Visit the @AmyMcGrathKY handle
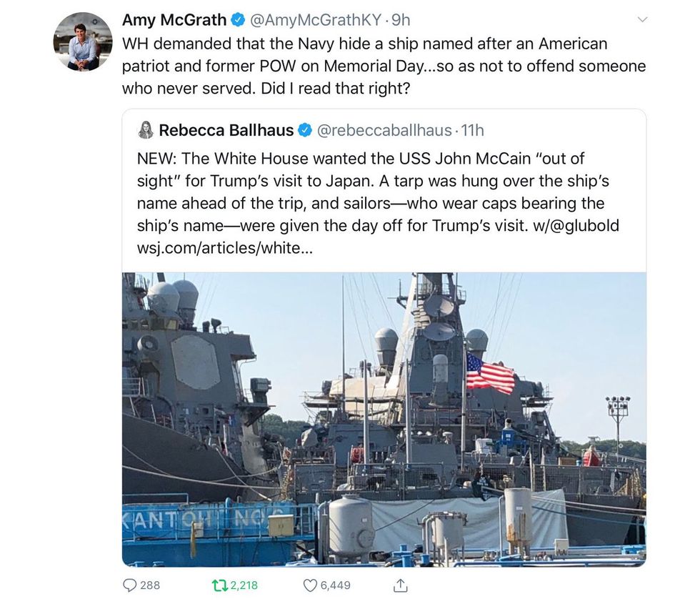 (316, 20)
